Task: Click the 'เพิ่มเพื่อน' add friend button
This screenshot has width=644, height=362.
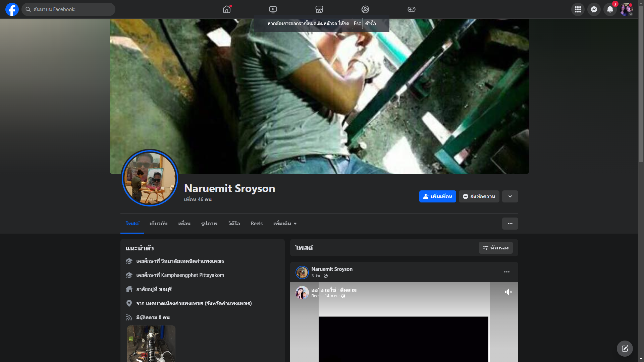Action: coord(437,196)
